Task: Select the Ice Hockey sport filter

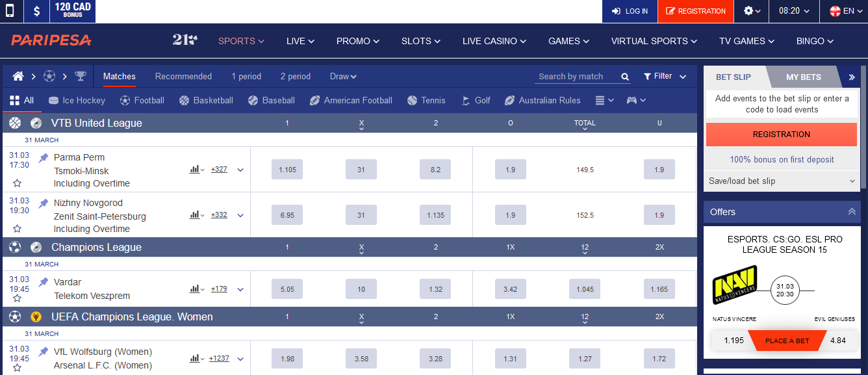Action: [x=77, y=100]
